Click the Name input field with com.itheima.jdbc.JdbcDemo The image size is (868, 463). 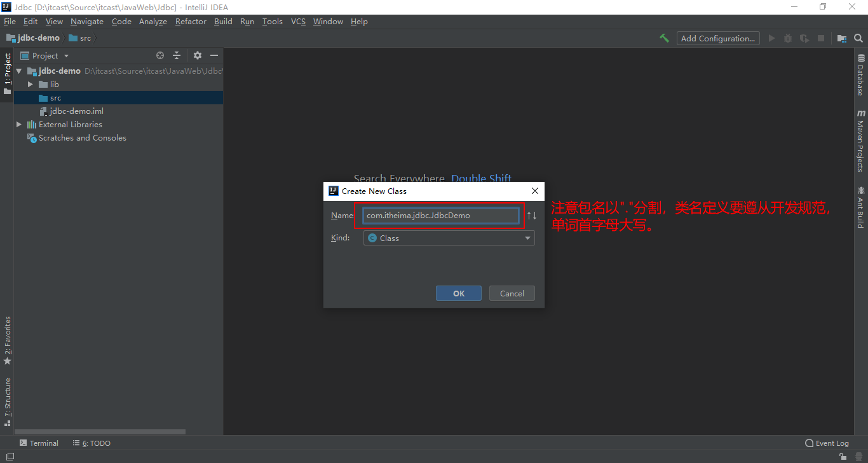(x=441, y=216)
